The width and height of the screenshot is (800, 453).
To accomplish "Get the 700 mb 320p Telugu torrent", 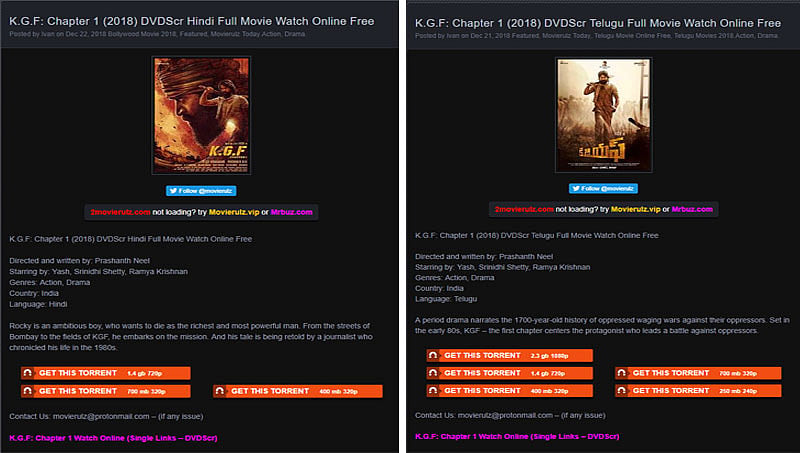I will (x=698, y=373).
